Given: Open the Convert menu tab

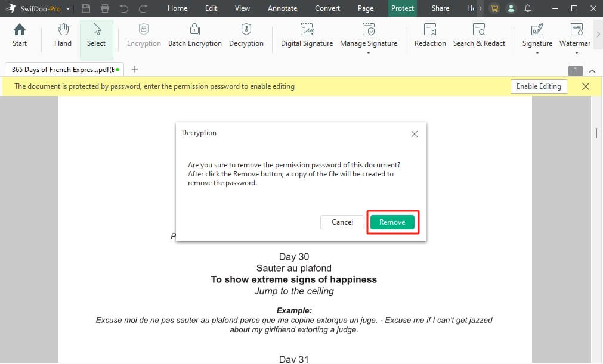Looking at the screenshot, I should (x=327, y=8).
